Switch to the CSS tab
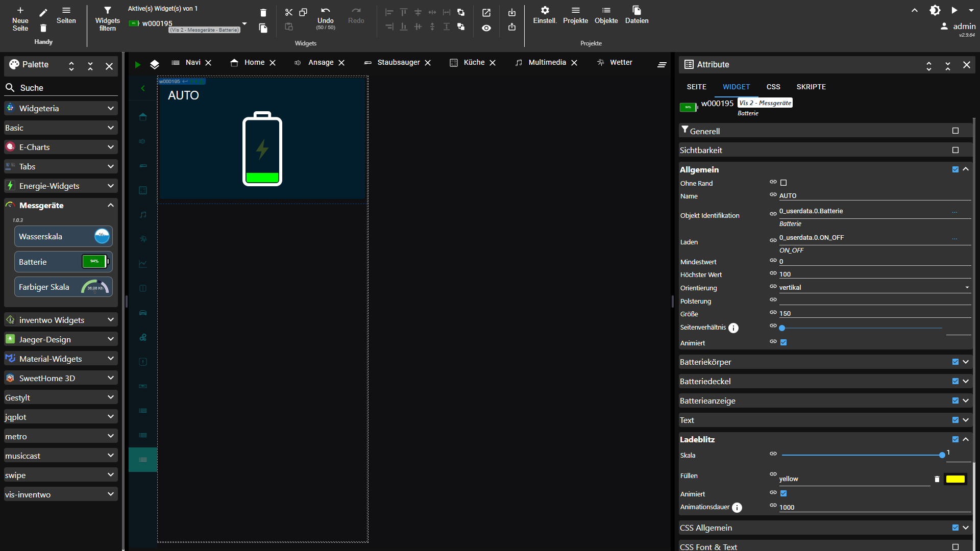 tap(773, 86)
